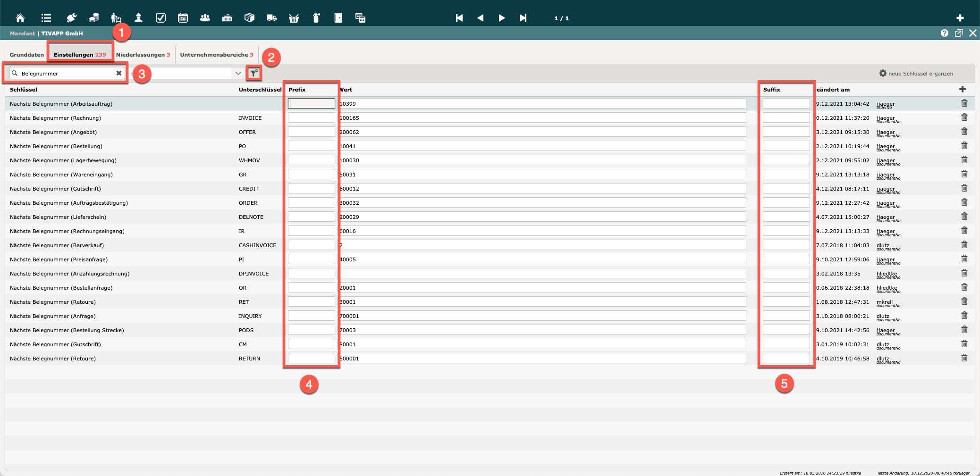Apply the filter funnel icon
Screen dimensions: 980x476
tap(254, 73)
